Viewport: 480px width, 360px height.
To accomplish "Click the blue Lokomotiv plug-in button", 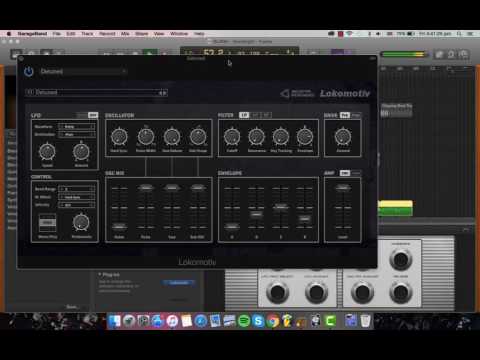I will click(179, 283).
